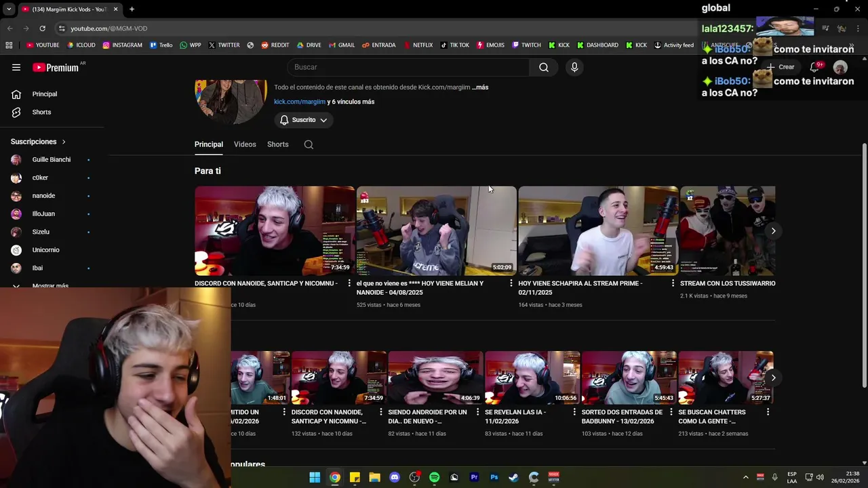Screen dimensions: 868x488
Task: Open the GMAIL bookmark
Action: 342,45
